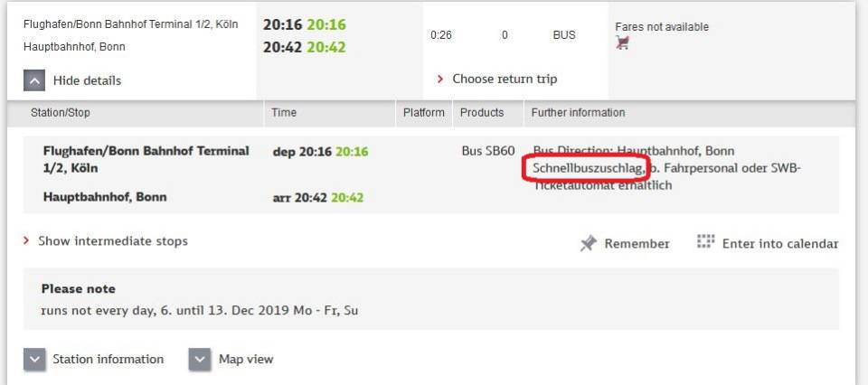Open the Map view chevron
868x385 pixels.
[200, 359]
